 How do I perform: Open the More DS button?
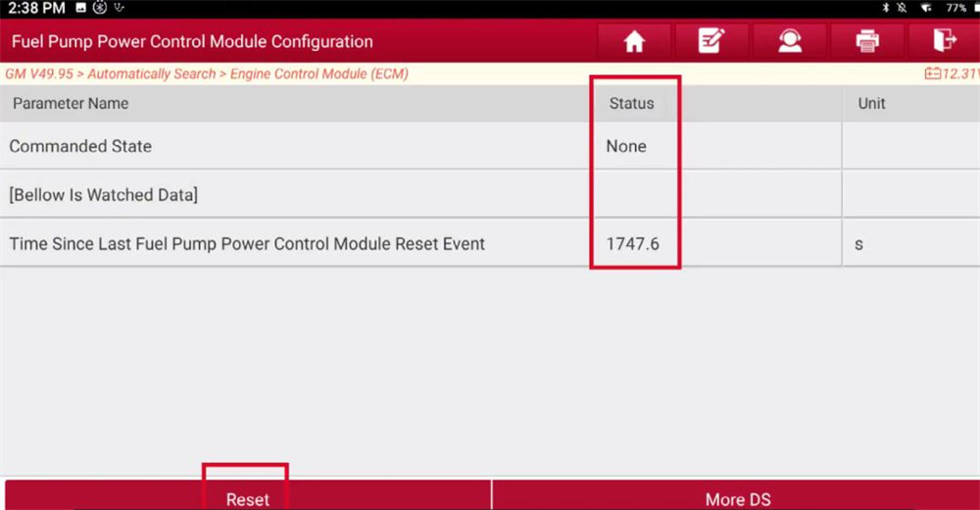click(737, 498)
